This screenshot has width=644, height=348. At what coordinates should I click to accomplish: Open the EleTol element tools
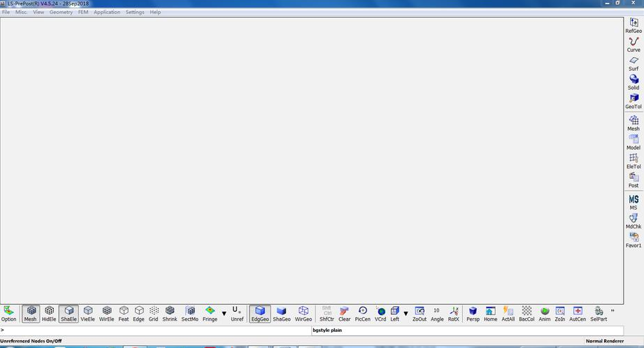click(x=634, y=161)
